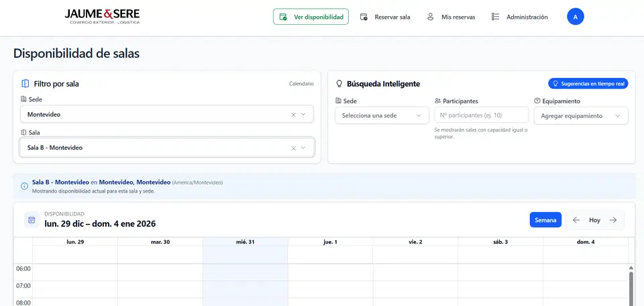Click the building icon beside Sede in Filtro por sala
Screen dimensions: 644x306
point(23,99)
